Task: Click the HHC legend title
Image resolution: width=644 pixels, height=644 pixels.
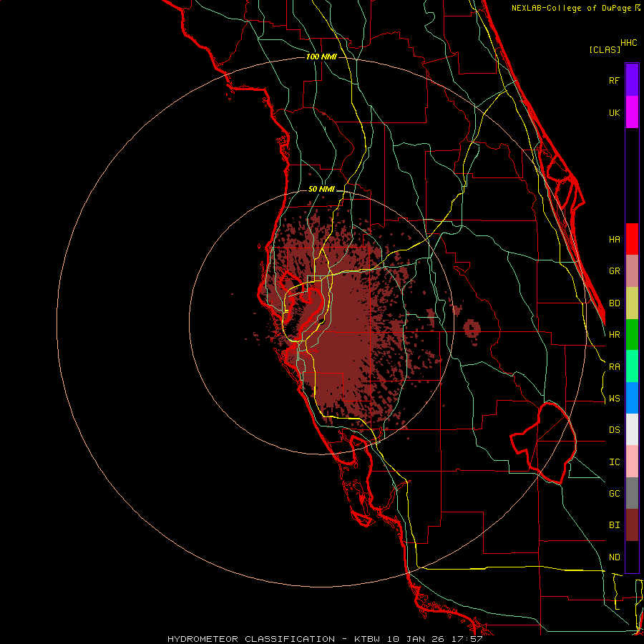Action: pos(629,43)
